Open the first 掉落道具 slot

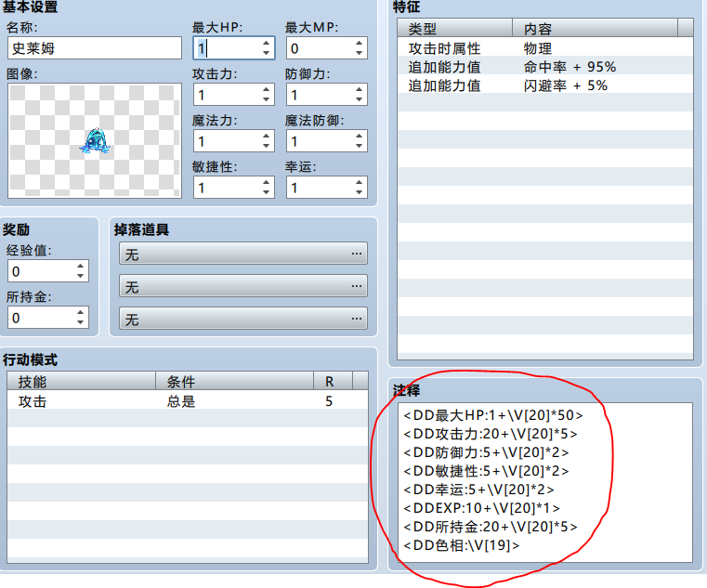point(243,254)
